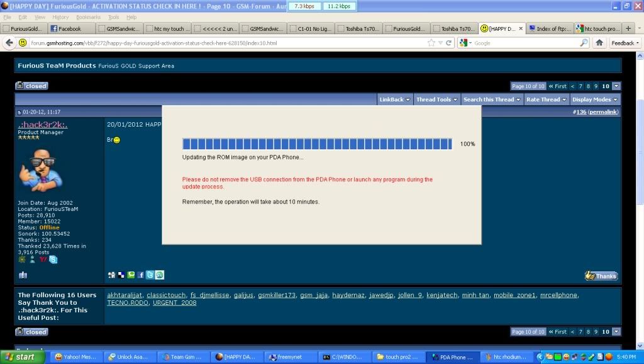Go to page 9 in top pagination

(596, 86)
